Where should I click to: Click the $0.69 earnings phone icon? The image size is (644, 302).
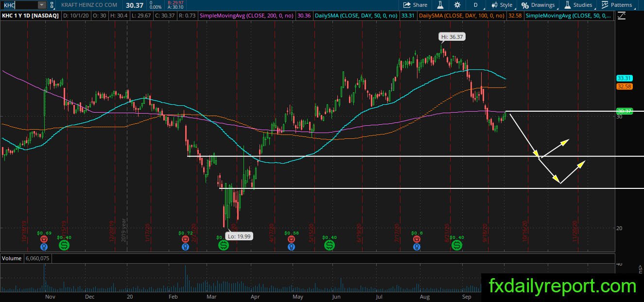click(44, 239)
